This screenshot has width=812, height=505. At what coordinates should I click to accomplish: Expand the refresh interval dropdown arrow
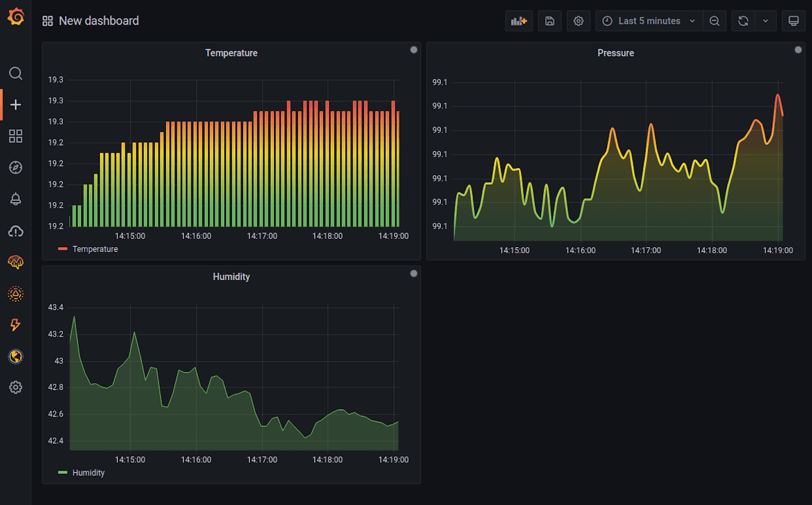click(765, 21)
